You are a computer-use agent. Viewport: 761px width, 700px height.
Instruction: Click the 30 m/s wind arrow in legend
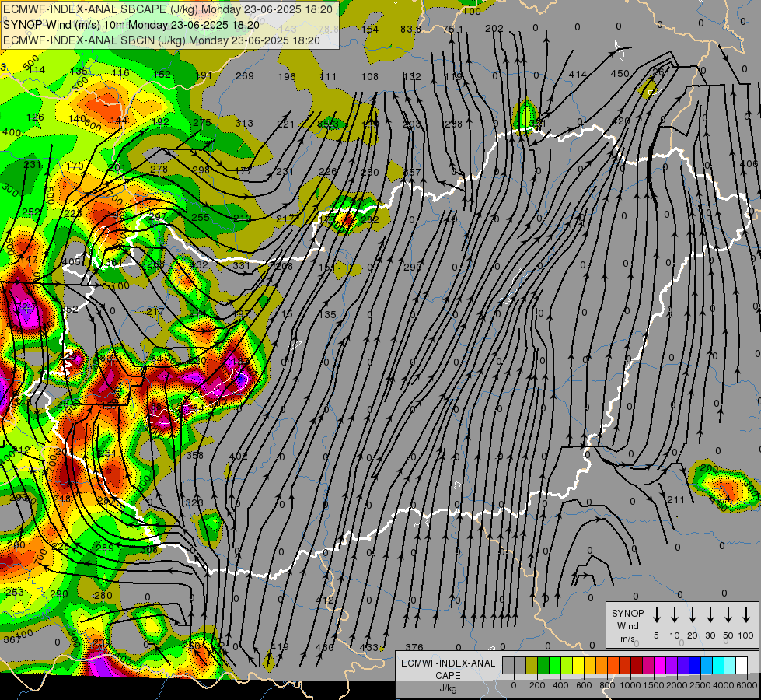(x=710, y=615)
